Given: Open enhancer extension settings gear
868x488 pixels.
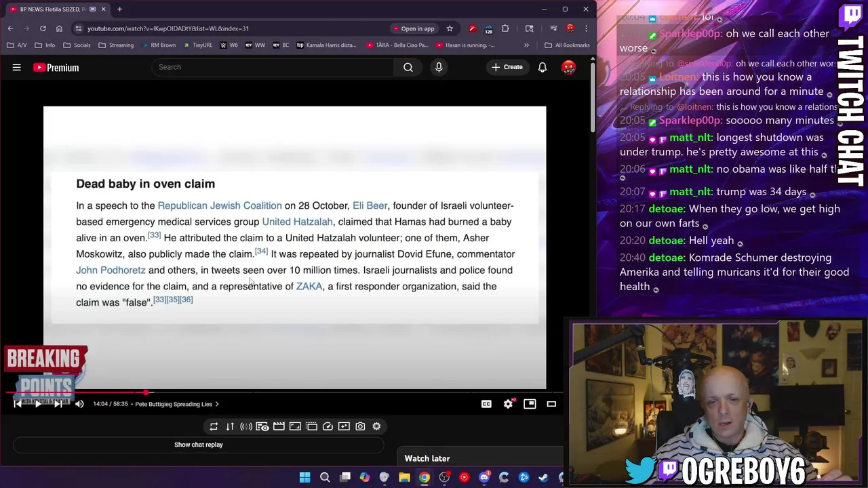Looking at the screenshot, I should [376, 426].
